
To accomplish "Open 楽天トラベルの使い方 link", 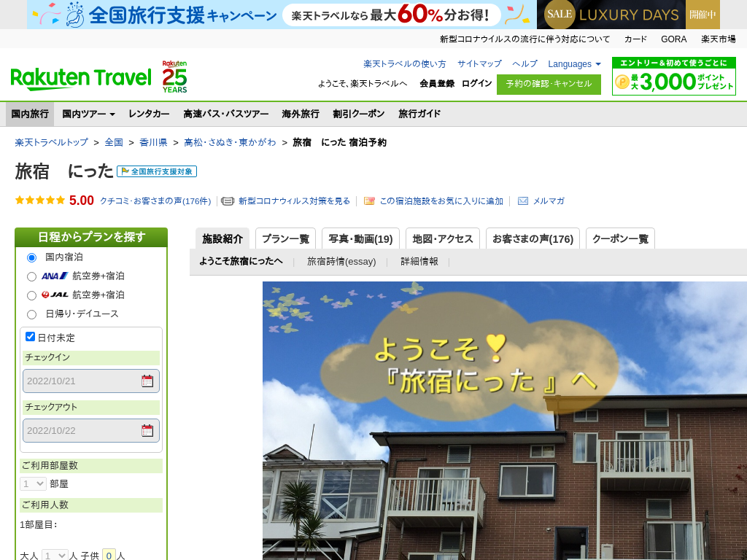I will click(x=405, y=64).
